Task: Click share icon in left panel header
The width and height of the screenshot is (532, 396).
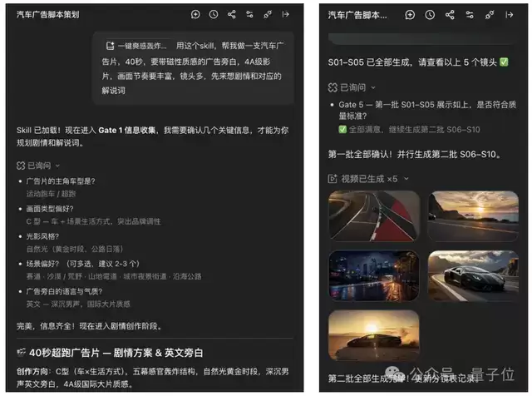Action: [232, 14]
